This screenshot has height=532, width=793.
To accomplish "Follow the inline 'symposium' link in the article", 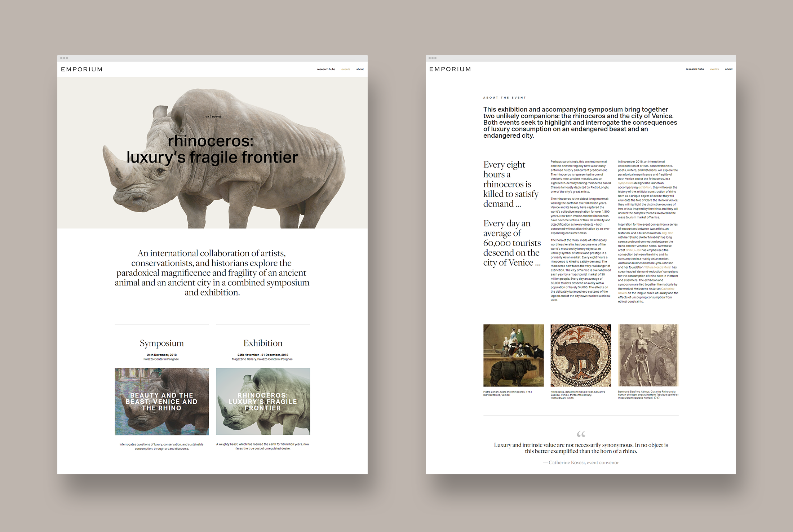I will tap(625, 183).
